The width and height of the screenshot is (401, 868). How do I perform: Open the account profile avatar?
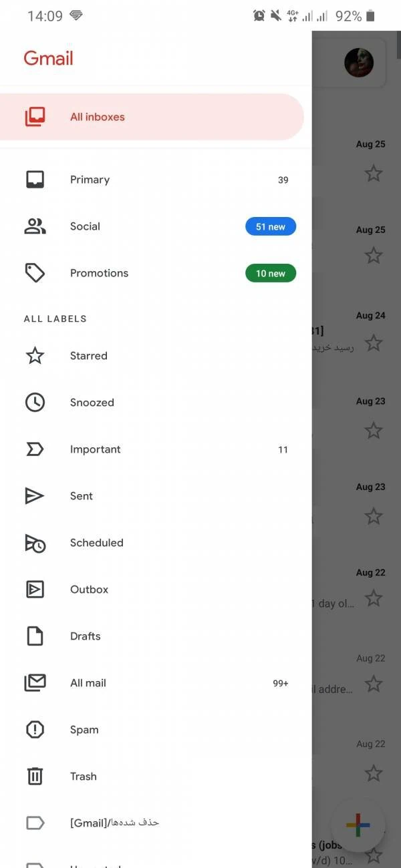click(x=359, y=63)
